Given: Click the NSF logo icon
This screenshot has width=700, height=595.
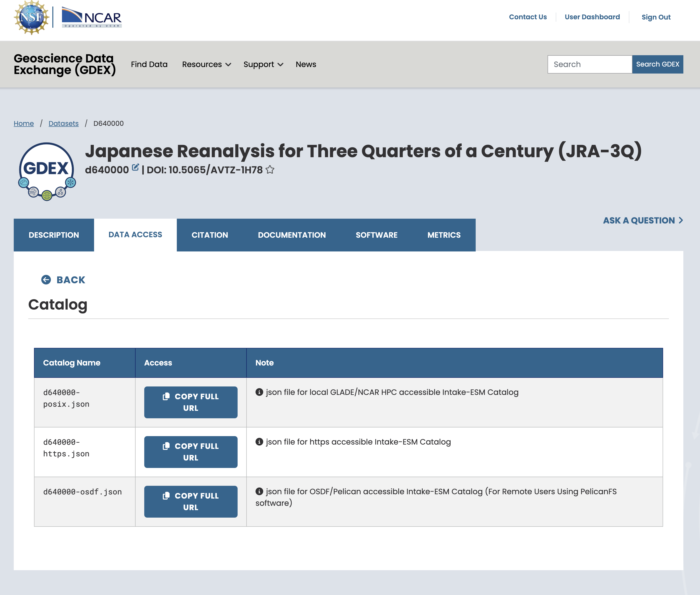Looking at the screenshot, I should pyautogui.click(x=31, y=18).
